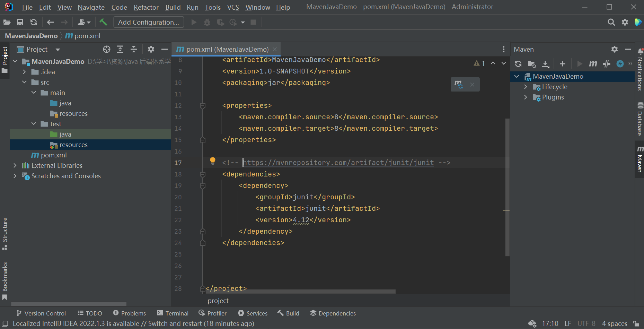Click the Debug bug icon in the toolbar
The image size is (644, 329).
coord(207,22)
